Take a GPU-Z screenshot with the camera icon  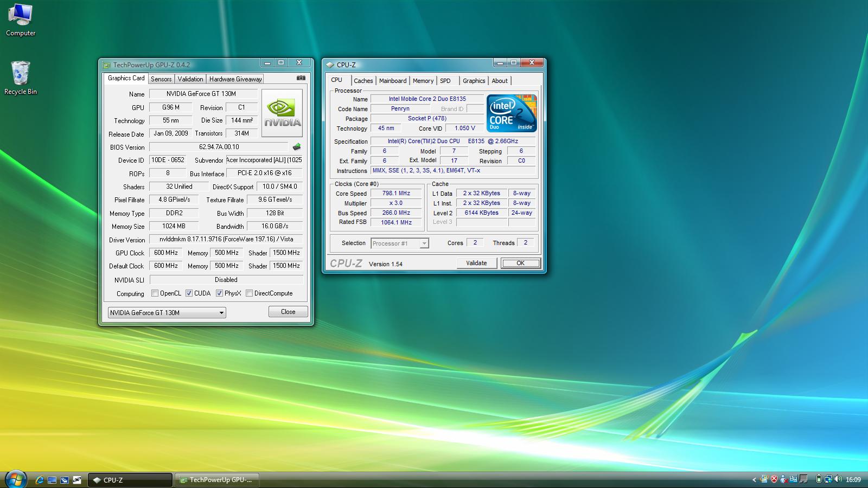(301, 78)
